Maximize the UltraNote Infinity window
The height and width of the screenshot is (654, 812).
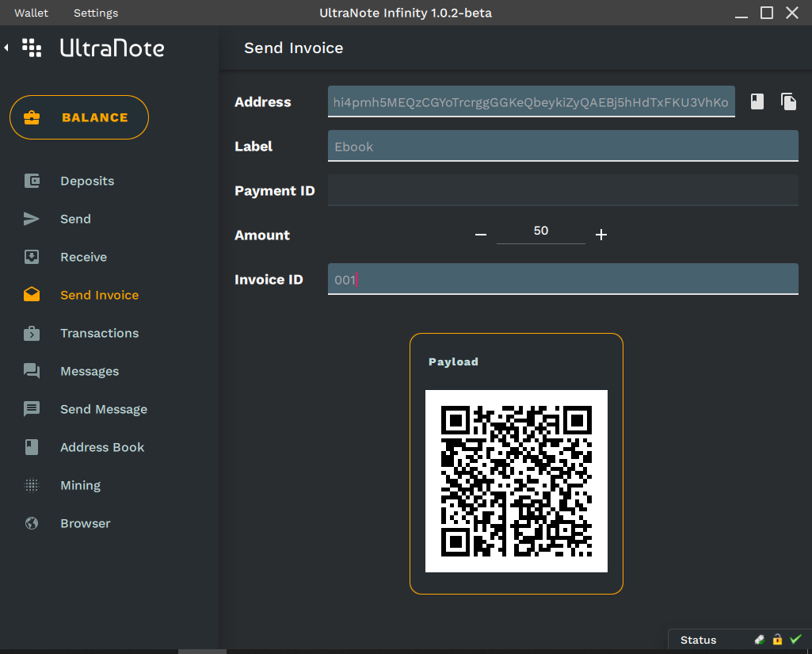(x=767, y=13)
